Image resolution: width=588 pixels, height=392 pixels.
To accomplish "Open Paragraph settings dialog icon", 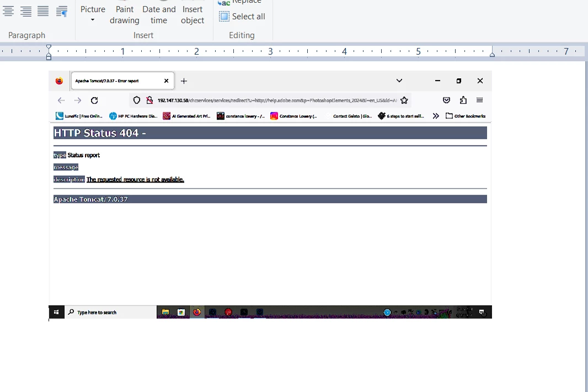I will [62, 11].
